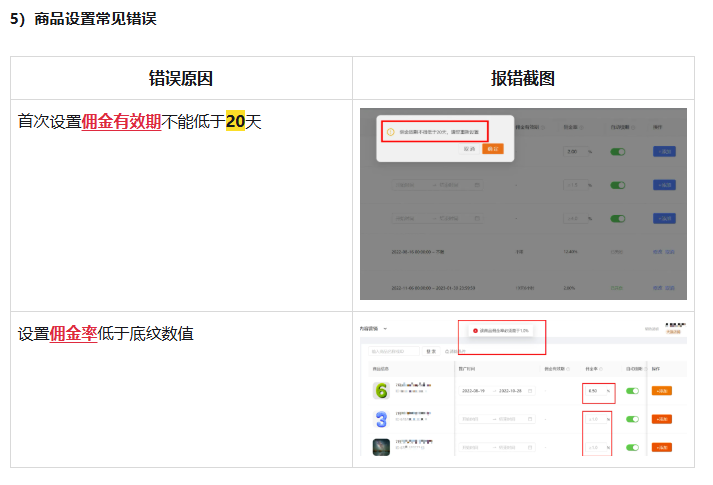Open the date range picker in the number 3 row
The image size is (713, 485).
[496, 419]
